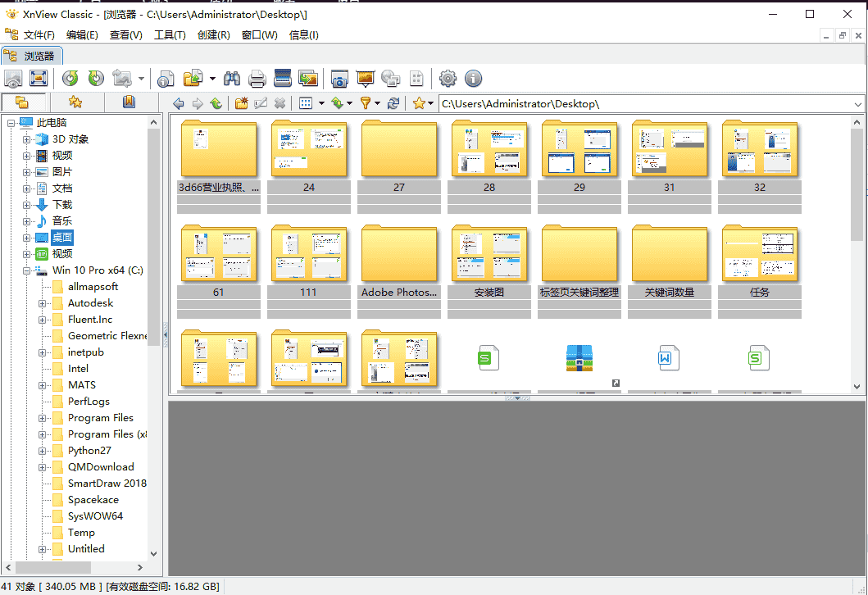868x595 pixels.
Task: Click the About info icon on the toolbar
Action: (473, 79)
